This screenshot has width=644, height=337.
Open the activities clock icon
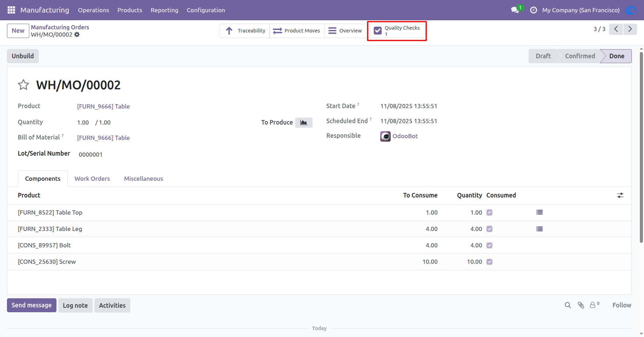tap(533, 10)
